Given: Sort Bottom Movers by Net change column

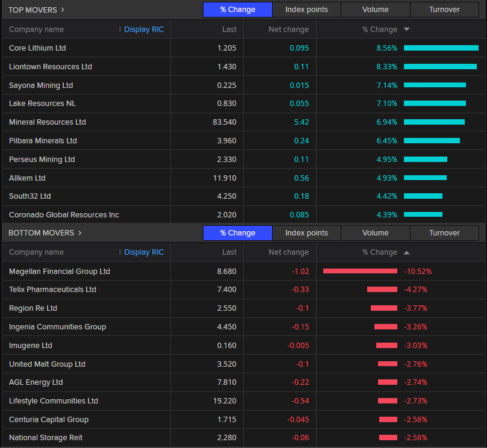Looking at the screenshot, I should coord(288,252).
